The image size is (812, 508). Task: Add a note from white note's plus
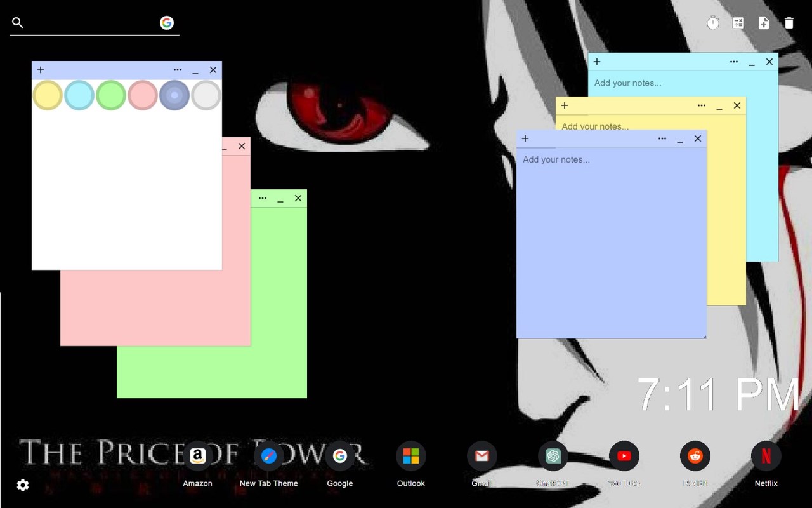pos(41,70)
